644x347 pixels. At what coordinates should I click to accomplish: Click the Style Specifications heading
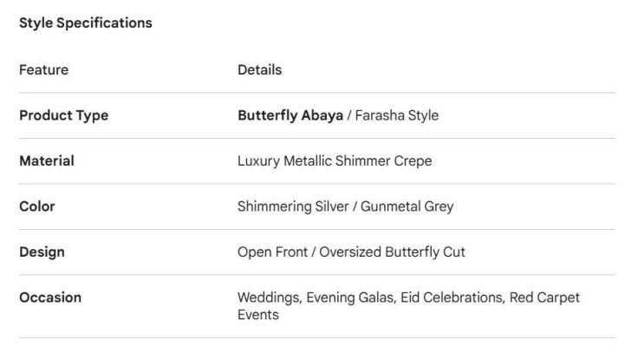[x=86, y=23]
